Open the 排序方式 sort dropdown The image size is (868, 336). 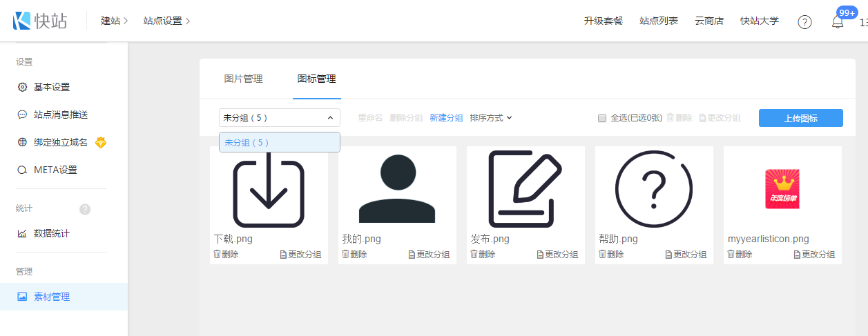[490, 118]
